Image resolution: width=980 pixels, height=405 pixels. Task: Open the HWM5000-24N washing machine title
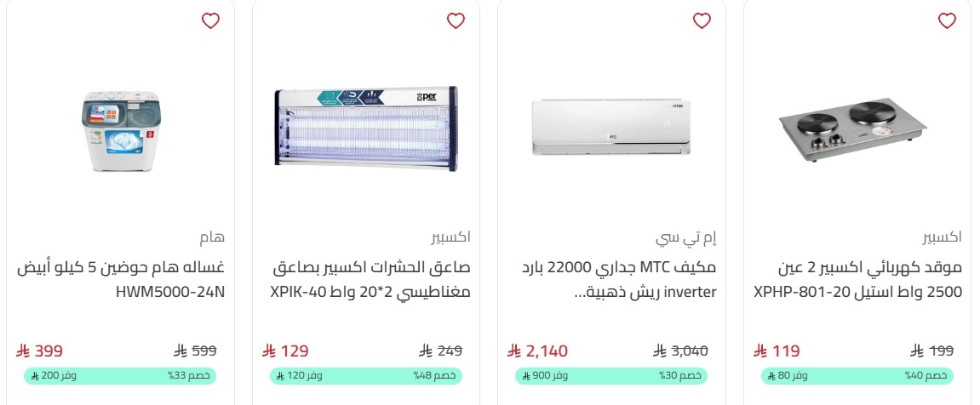[120, 280]
